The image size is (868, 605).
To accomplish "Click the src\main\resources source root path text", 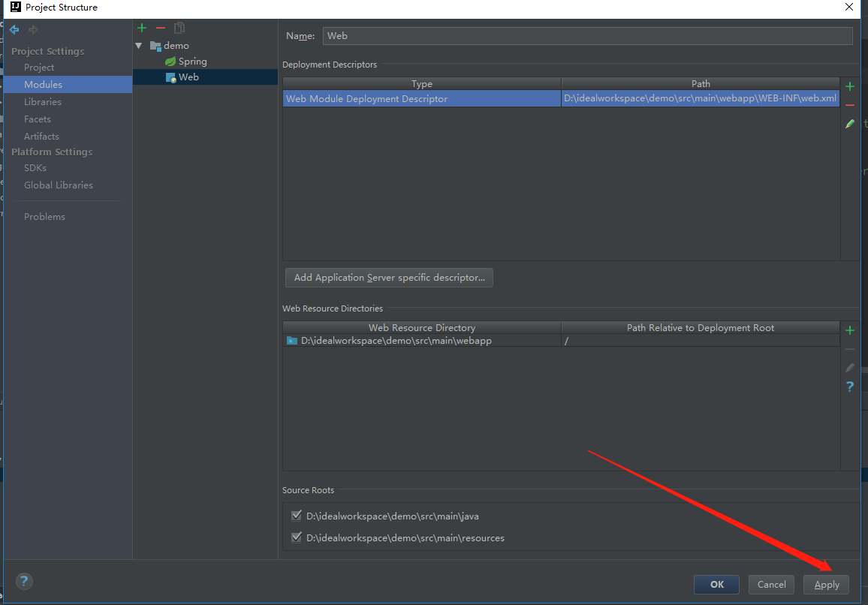I will (x=405, y=537).
